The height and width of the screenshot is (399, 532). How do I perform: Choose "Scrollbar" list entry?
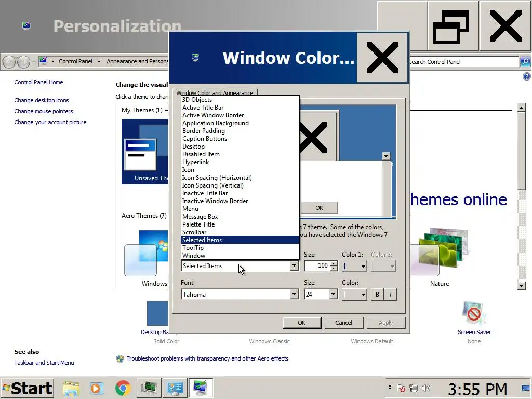click(240, 232)
